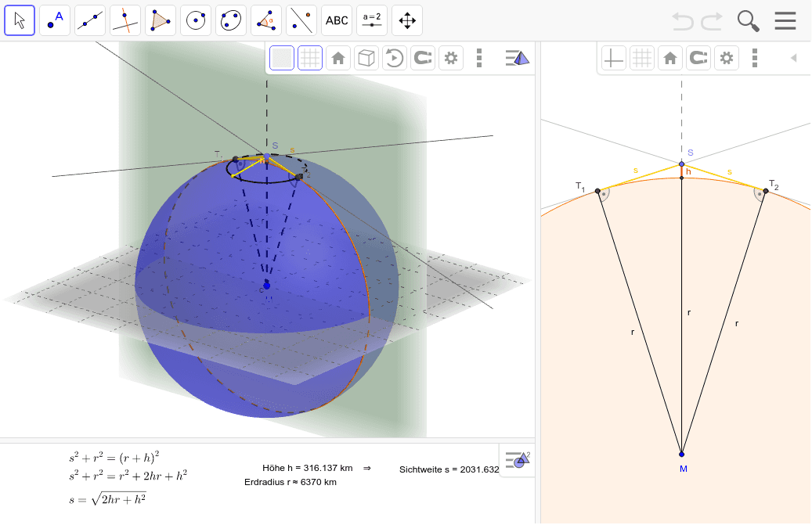Collapse the 3D view style bar
The height and width of the screenshot is (525, 812).
coord(517,58)
